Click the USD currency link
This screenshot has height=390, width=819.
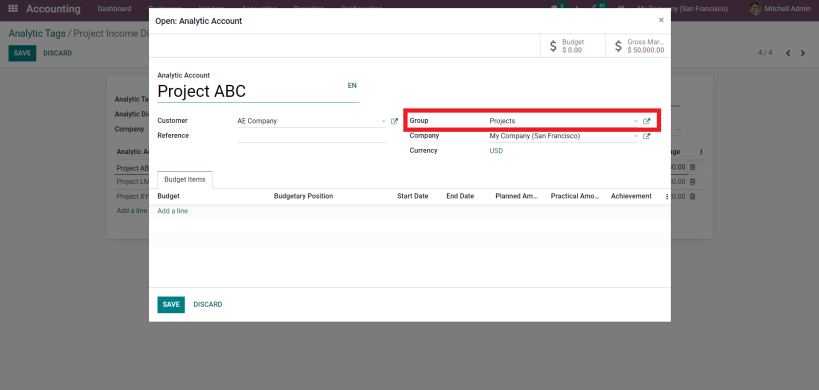(496, 151)
